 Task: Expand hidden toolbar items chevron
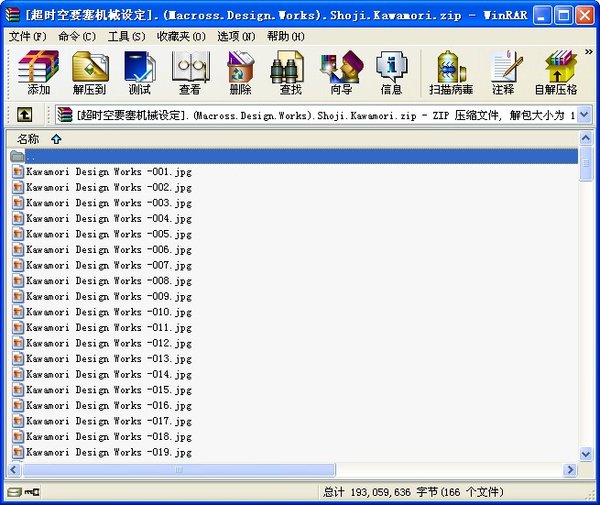[x=588, y=52]
